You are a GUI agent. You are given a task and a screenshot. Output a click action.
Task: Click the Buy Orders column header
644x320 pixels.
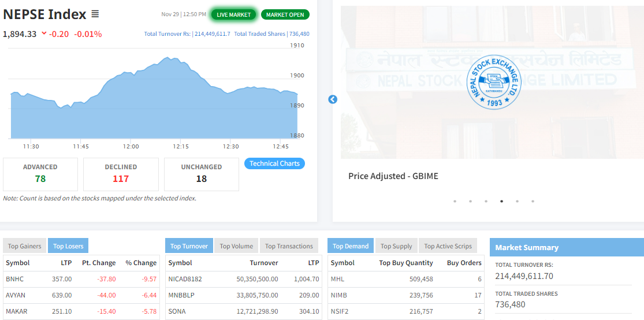tap(464, 263)
